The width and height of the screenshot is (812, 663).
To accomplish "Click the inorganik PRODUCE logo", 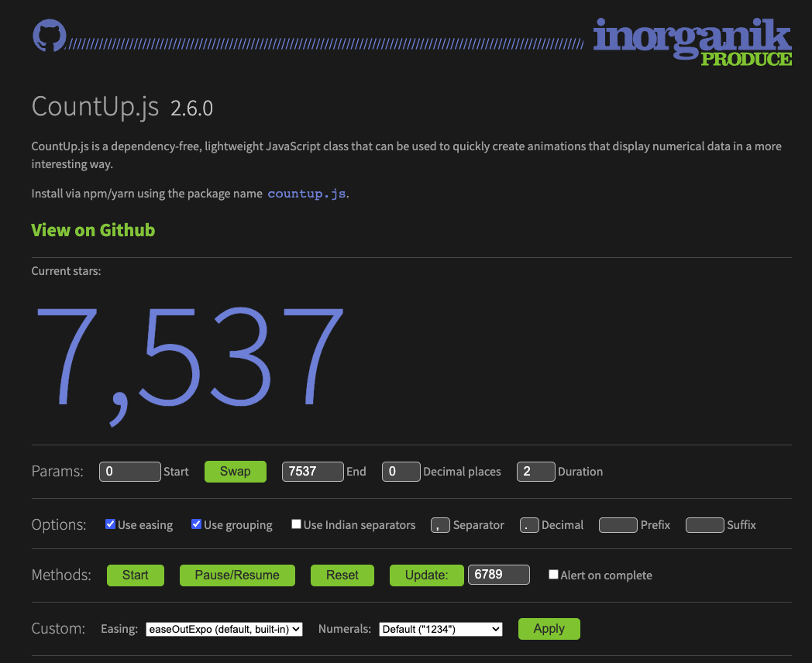I will [693, 42].
